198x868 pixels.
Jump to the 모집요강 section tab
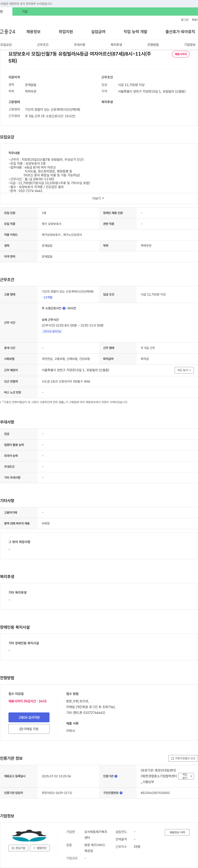[6, 45]
